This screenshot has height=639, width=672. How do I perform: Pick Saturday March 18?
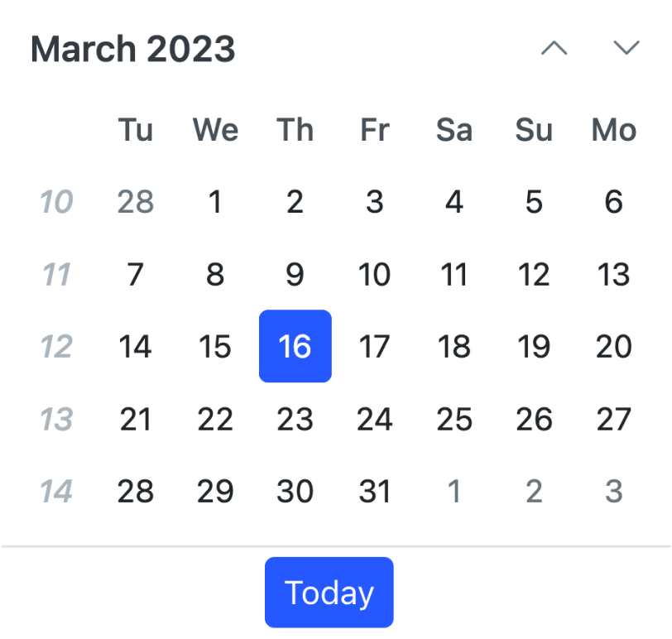coord(454,346)
